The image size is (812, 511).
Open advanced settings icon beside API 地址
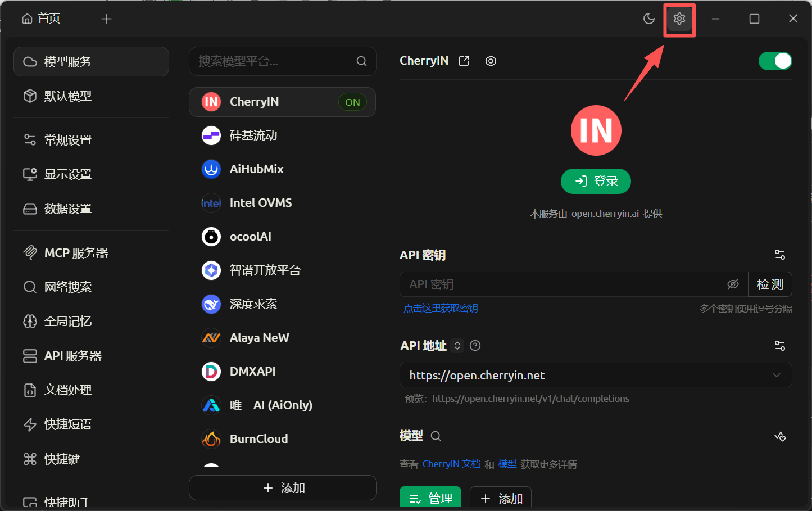[x=779, y=345]
